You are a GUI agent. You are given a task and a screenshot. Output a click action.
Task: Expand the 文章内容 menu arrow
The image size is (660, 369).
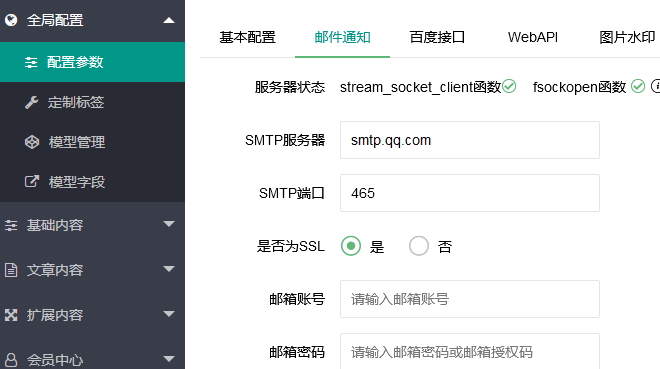tap(169, 269)
